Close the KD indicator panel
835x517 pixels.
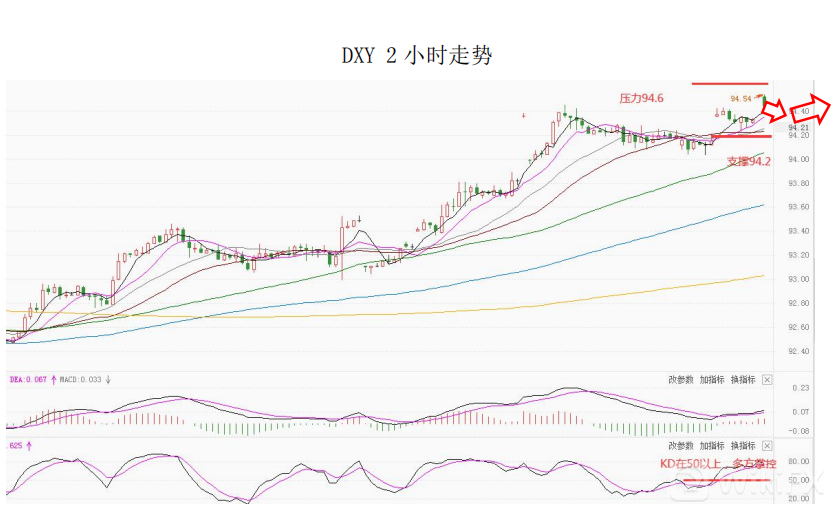coord(767,445)
